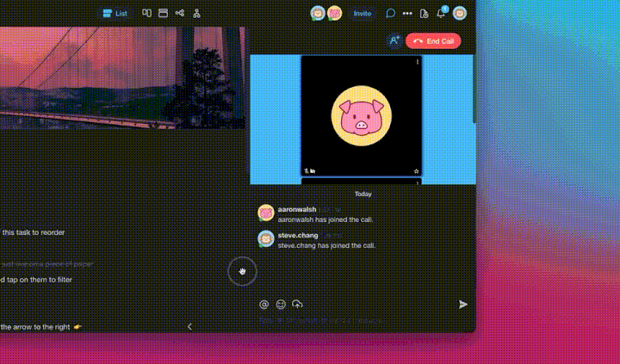The width and height of the screenshot is (620, 364).
Task: Send the message with paper plane icon
Action: pos(462,304)
